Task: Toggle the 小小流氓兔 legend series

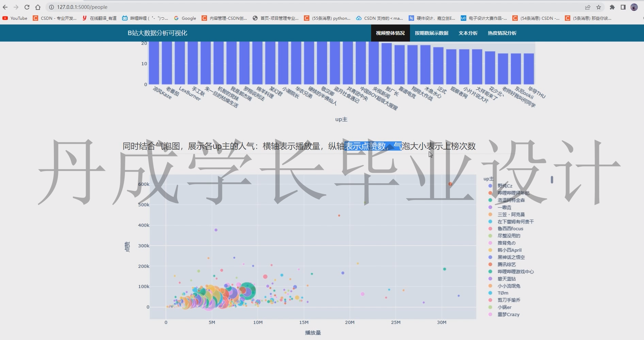Action: pyautogui.click(x=504, y=286)
